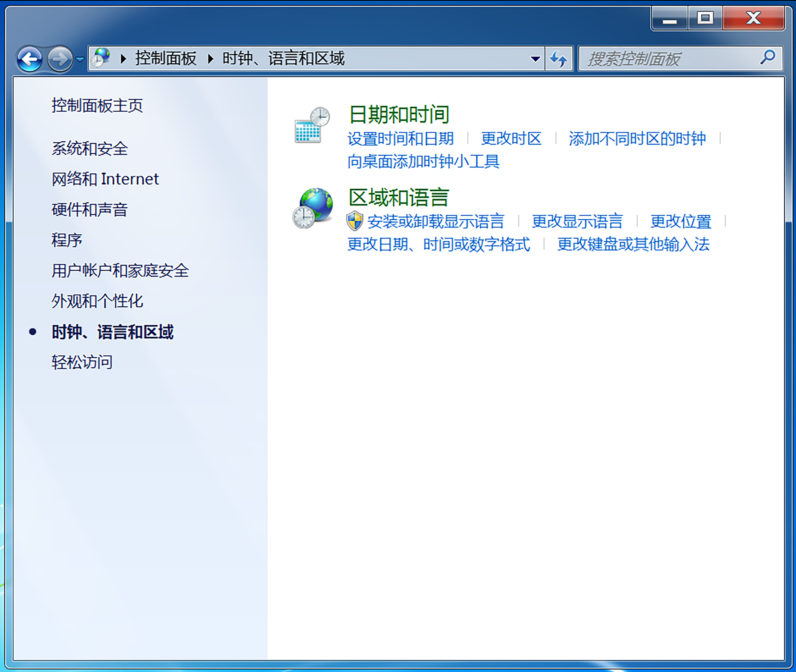Select 控制面板 in the breadcrumb path

click(x=165, y=58)
